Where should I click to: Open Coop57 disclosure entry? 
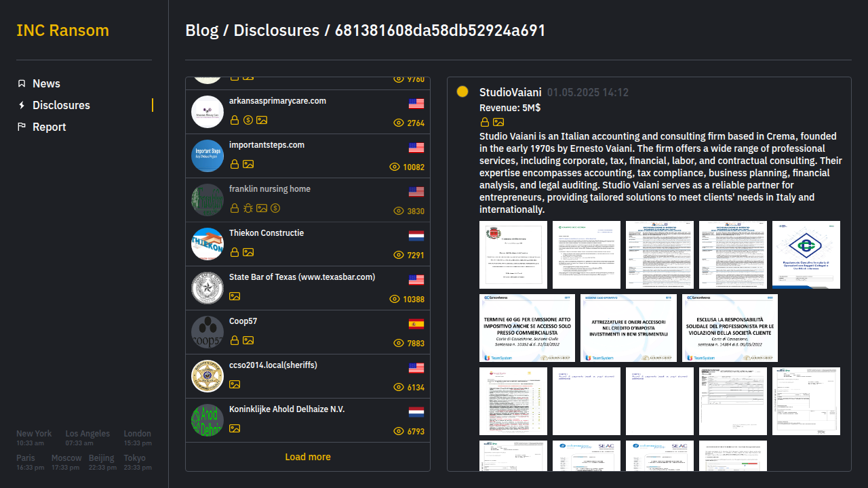(308, 332)
